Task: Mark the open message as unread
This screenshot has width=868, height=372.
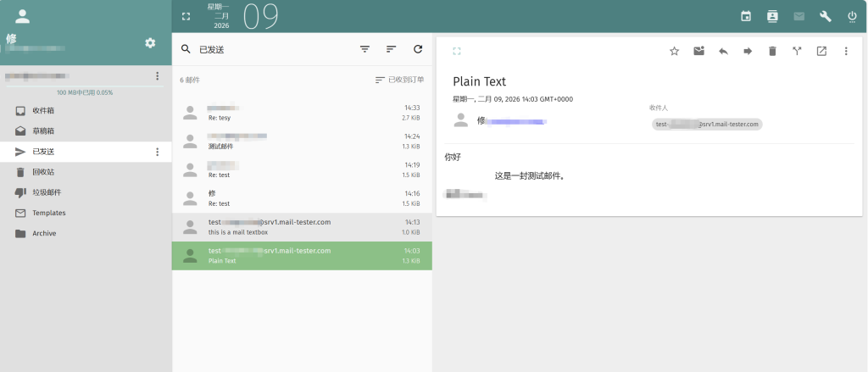Action: click(x=698, y=52)
